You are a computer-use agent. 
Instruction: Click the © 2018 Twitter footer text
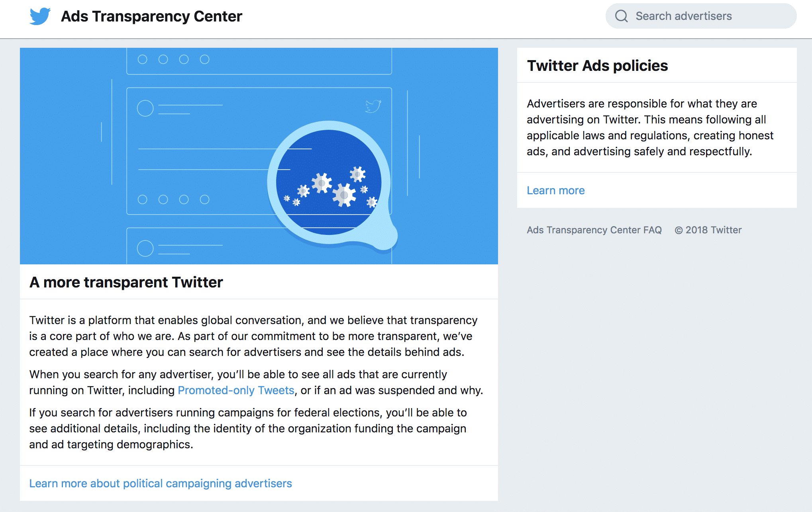(x=708, y=230)
